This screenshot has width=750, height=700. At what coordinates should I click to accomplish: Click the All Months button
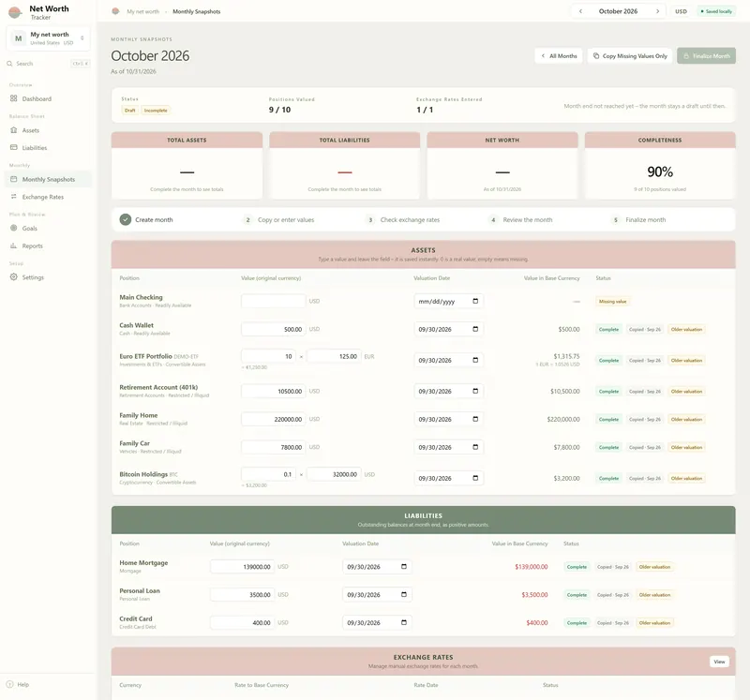559,56
